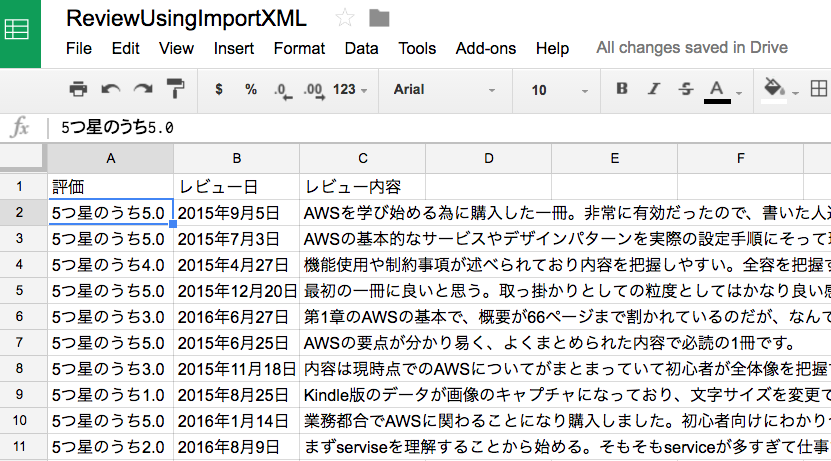Click review cell starting Kindle版のデータ
Viewport: 831px width, 461px height.
565,395
